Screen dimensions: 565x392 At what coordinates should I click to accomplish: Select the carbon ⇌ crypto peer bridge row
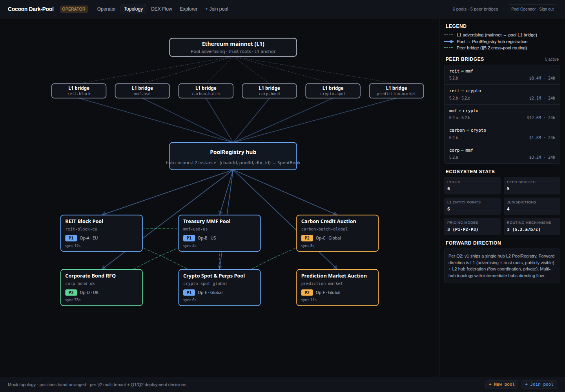click(502, 134)
